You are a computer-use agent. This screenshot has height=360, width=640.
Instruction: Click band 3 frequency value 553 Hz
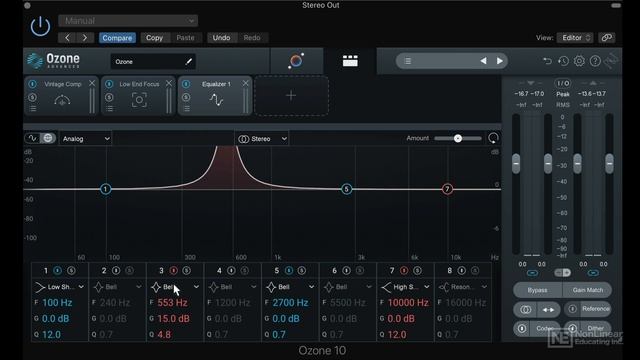(x=172, y=303)
